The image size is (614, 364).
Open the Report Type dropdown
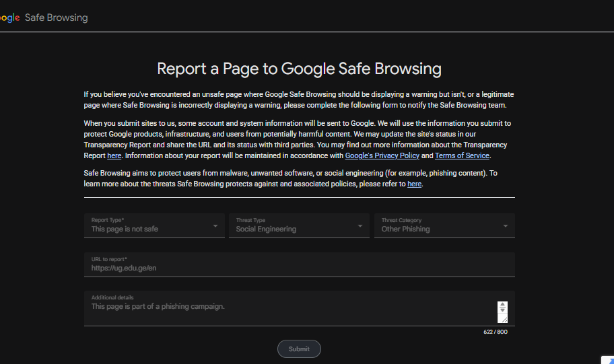[154, 225]
